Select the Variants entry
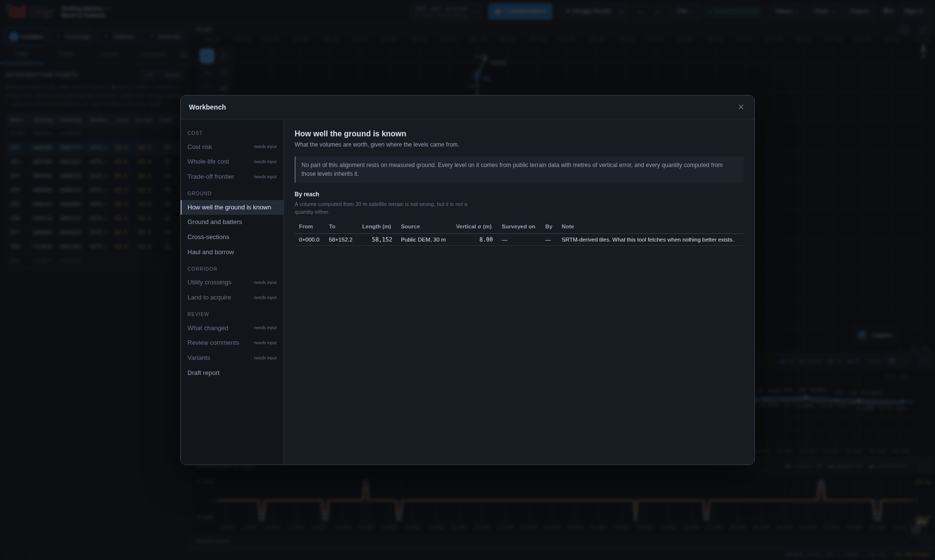The width and height of the screenshot is (935, 560). coord(232,358)
